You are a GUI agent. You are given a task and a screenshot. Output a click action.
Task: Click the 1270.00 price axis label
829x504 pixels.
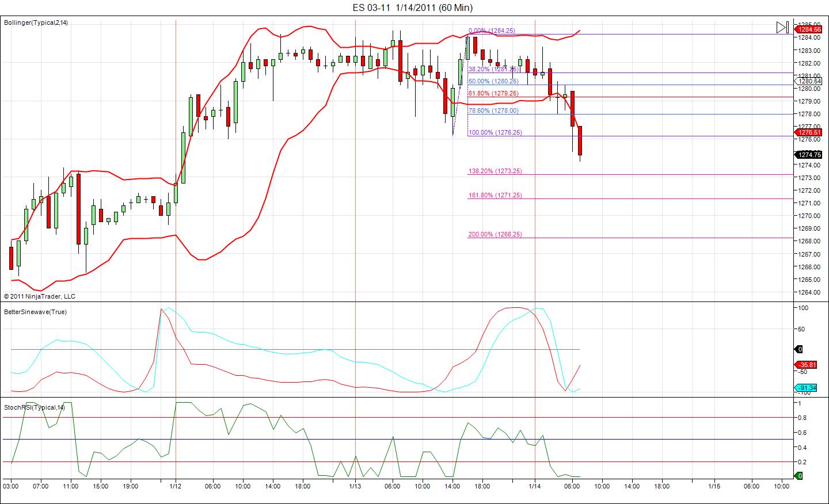809,216
